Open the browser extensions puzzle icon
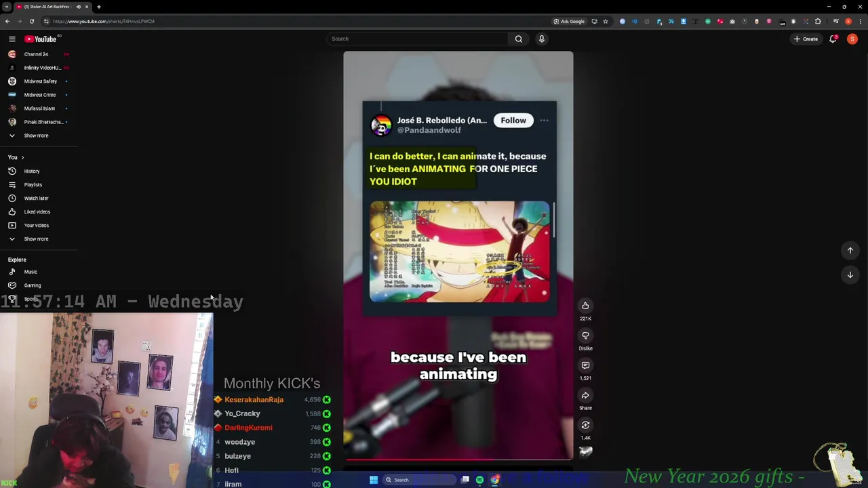 click(818, 21)
